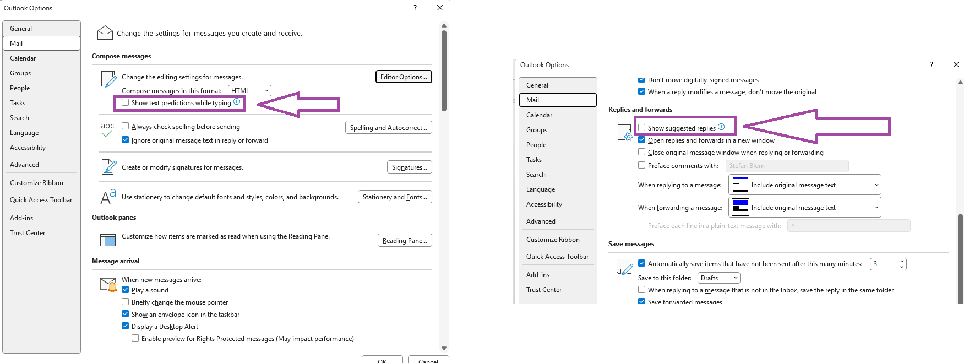Click the envelope icon beside the mail settings header
The height and width of the screenshot is (363, 980).
[x=105, y=33]
